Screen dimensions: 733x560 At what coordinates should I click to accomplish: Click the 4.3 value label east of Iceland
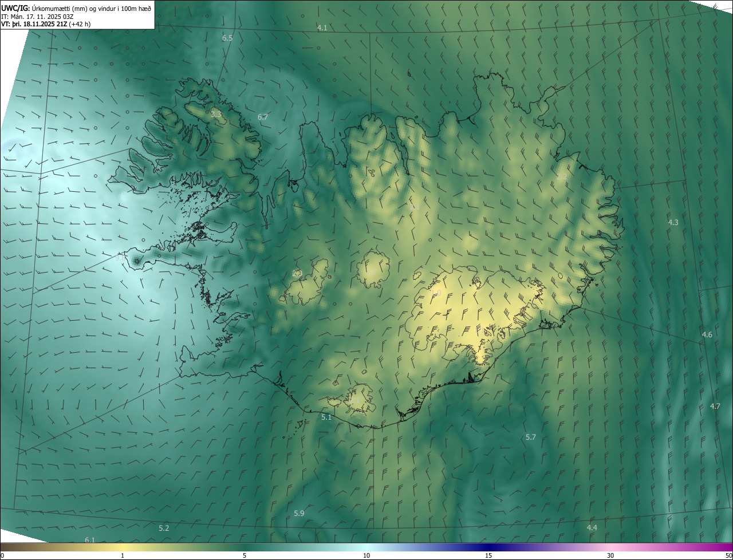click(673, 222)
